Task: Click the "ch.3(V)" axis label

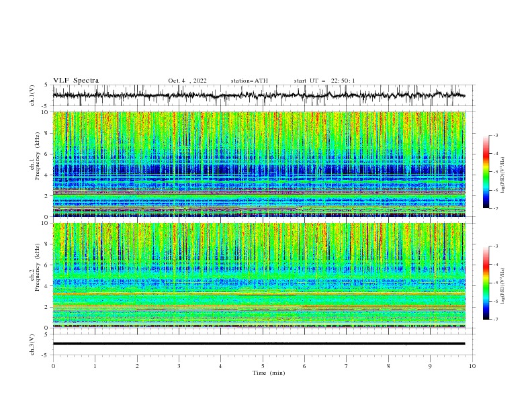Action: point(32,345)
